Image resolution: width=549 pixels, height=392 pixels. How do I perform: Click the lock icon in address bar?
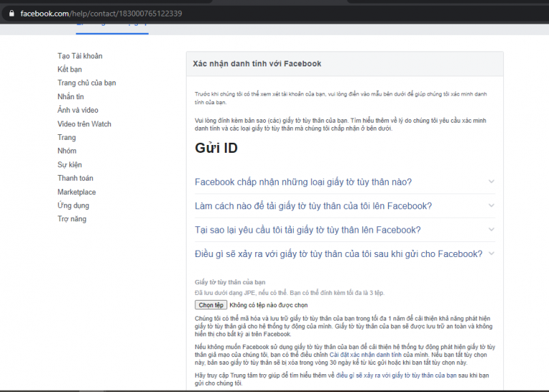(x=11, y=14)
